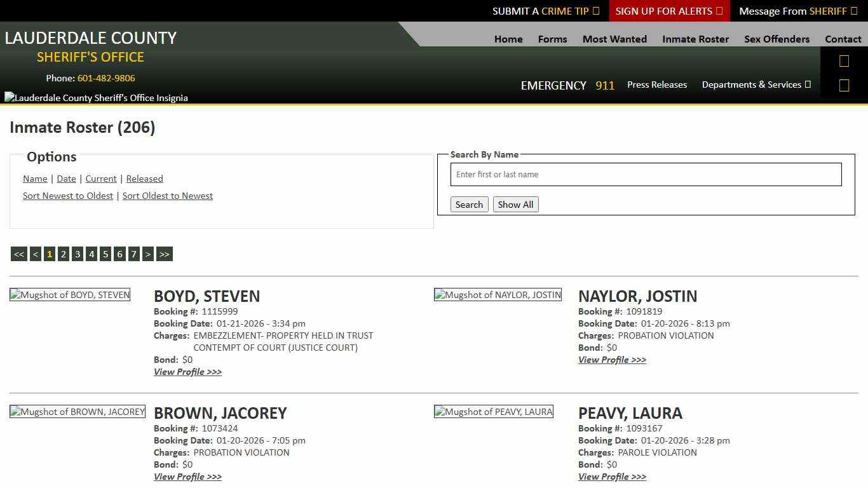Open mugshot of NAYLOR, JOSTIN
868x488 pixels.
pos(498,295)
